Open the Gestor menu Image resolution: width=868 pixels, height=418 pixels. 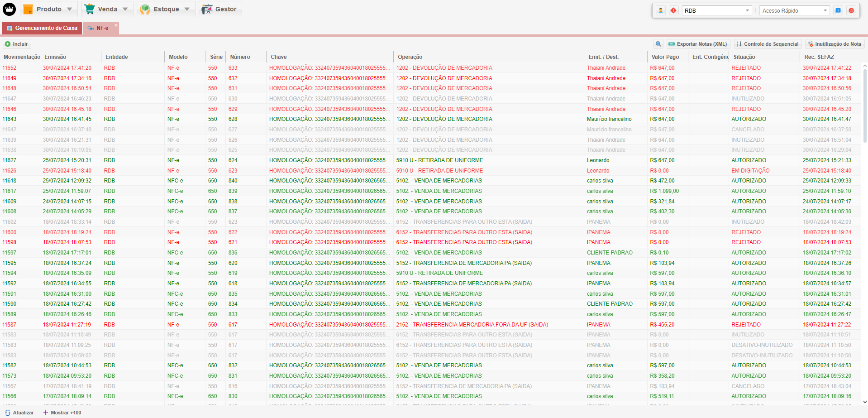[220, 9]
